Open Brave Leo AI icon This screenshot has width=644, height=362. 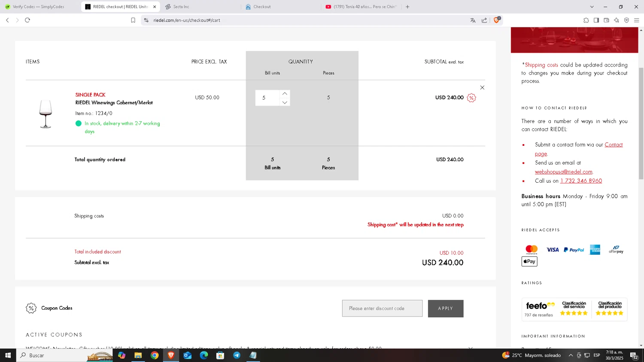(617, 20)
